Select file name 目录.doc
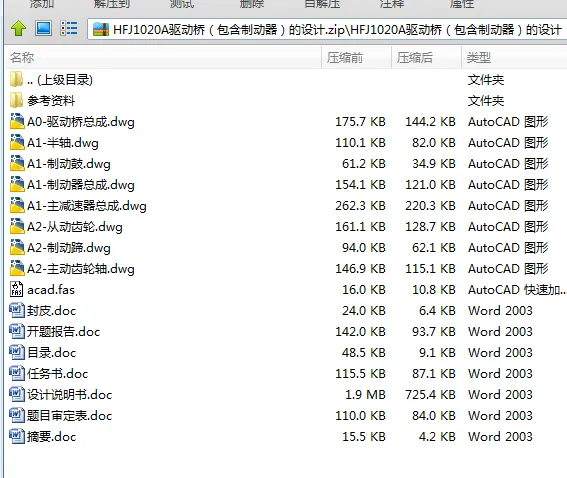Viewport: 567px width, 478px height. click(x=51, y=353)
